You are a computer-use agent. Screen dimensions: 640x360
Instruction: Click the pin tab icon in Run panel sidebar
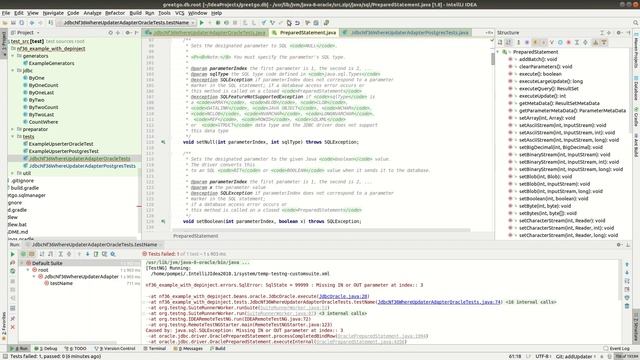click(13, 318)
